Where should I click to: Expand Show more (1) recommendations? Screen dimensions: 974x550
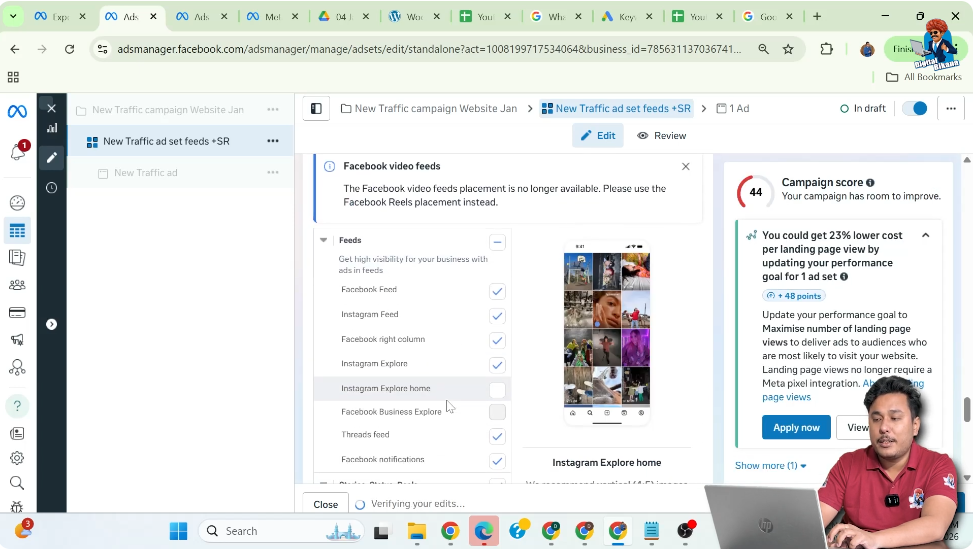[x=770, y=465]
